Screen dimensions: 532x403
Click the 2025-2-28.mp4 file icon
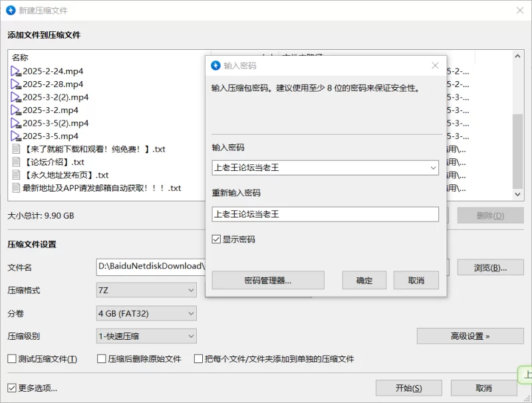[16, 84]
